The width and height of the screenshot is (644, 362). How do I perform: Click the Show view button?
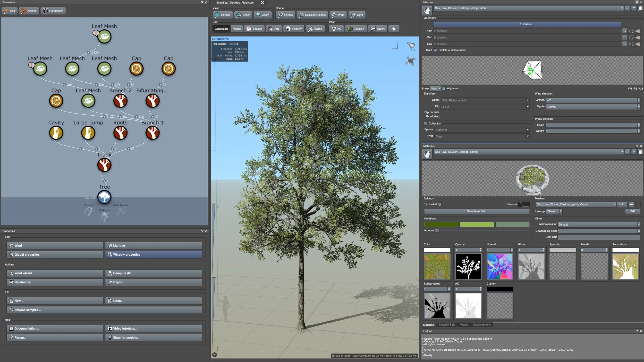click(x=243, y=15)
